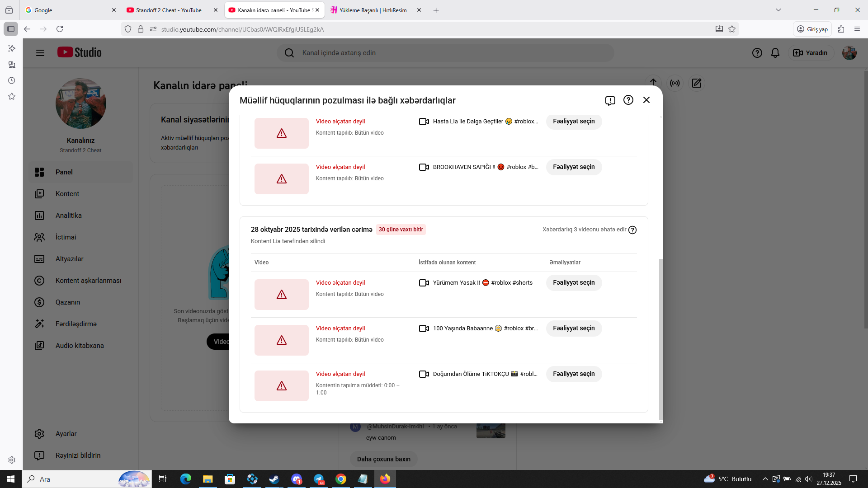The width and height of the screenshot is (868, 488).
Task: Click channel profile picture in sidebar
Action: point(81,103)
